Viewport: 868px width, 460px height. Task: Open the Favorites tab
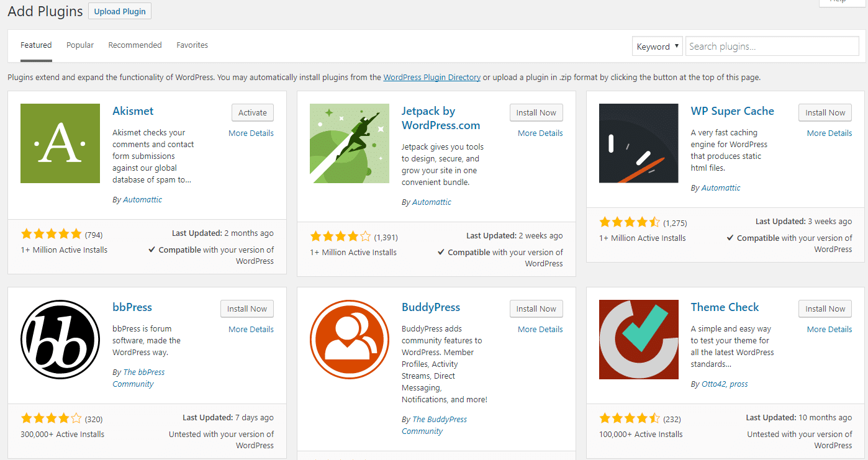[x=192, y=45]
